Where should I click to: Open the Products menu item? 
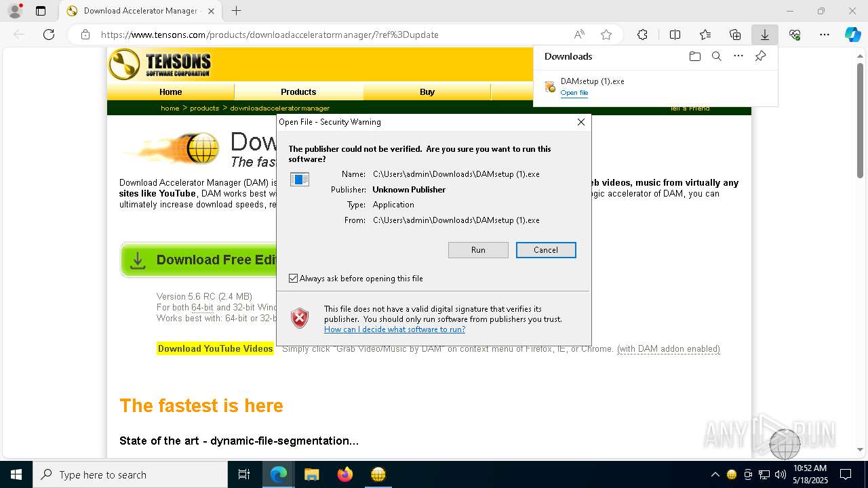(298, 92)
